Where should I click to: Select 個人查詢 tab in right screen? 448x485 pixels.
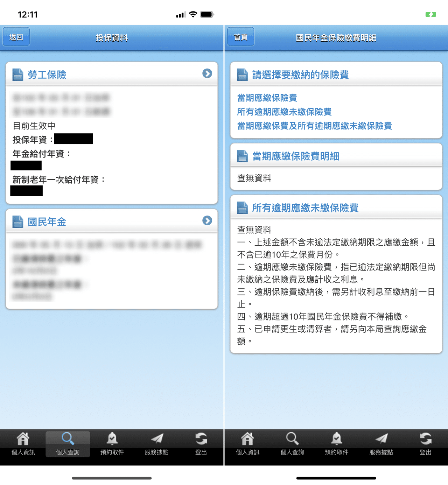pos(292,444)
